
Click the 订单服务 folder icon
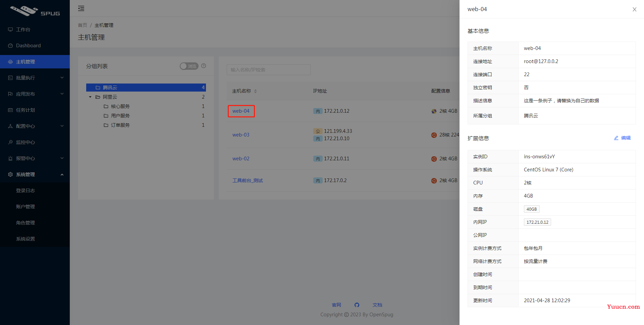click(x=106, y=125)
